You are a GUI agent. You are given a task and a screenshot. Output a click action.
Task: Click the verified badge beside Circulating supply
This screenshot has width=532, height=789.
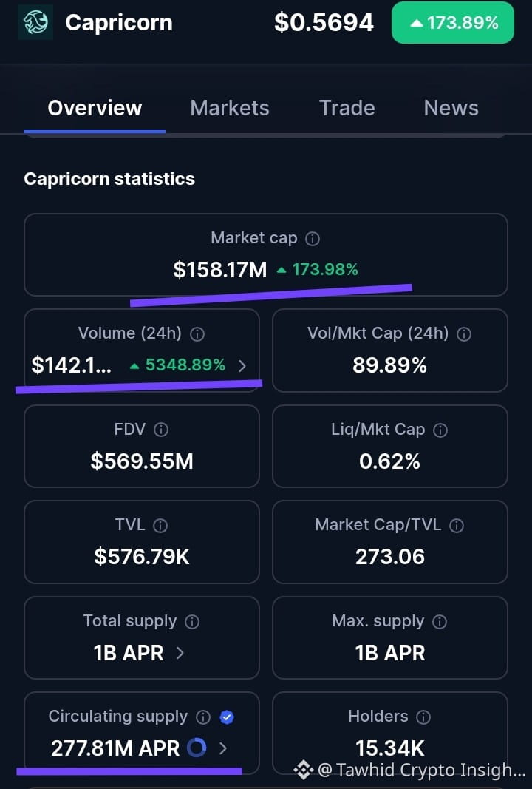[227, 717]
